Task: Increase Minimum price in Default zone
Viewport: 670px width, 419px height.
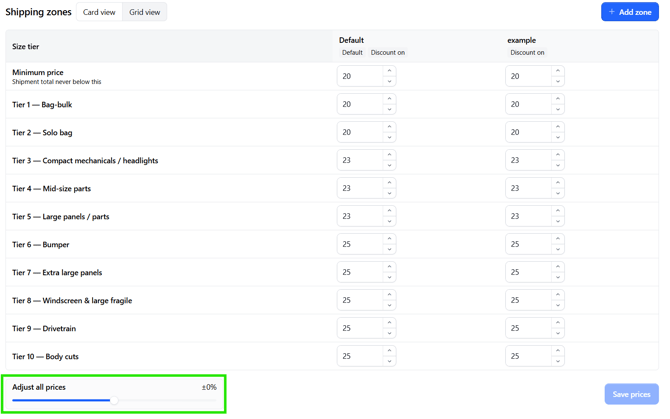Action: 389,71
